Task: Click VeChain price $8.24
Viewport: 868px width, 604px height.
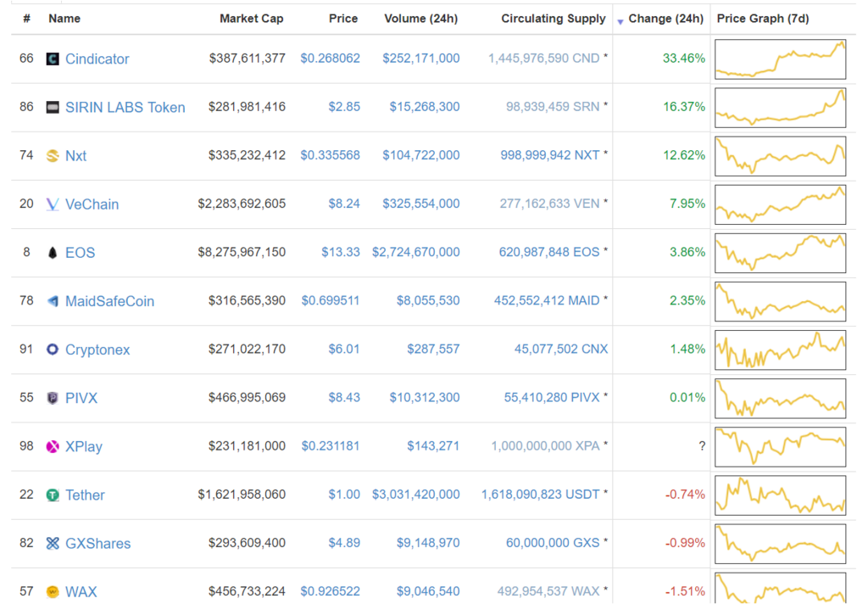Action: pyautogui.click(x=344, y=204)
